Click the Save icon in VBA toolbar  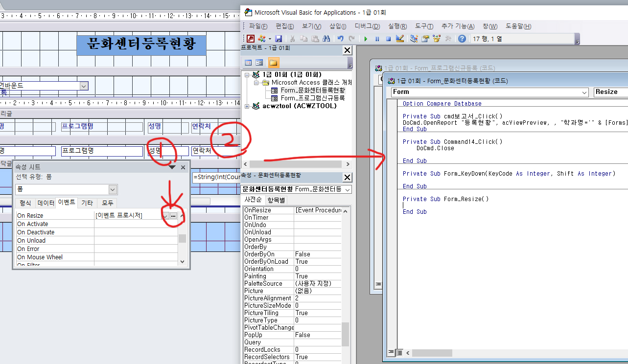click(x=279, y=39)
